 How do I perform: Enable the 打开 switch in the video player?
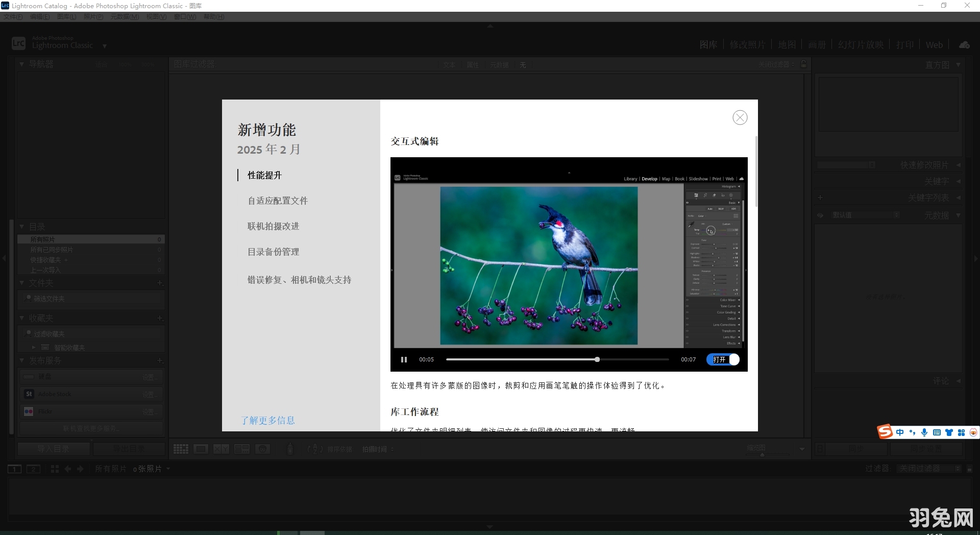click(723, 359)
